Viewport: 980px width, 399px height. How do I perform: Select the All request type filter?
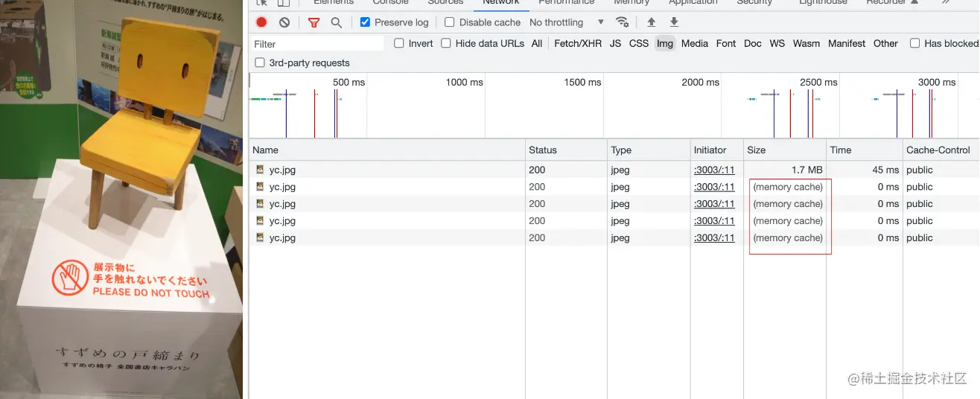pyautogui.click(x=537, y=43)
